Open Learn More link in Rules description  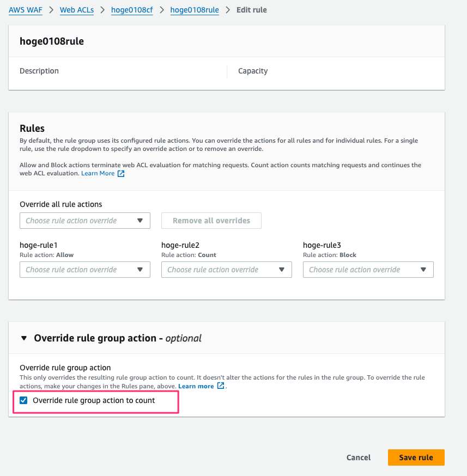point(98,173)
